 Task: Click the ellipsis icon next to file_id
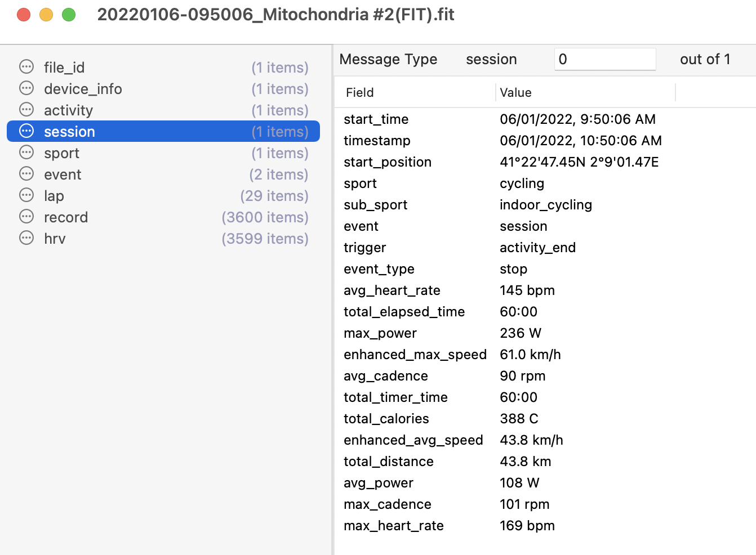(x=26, y=67)
